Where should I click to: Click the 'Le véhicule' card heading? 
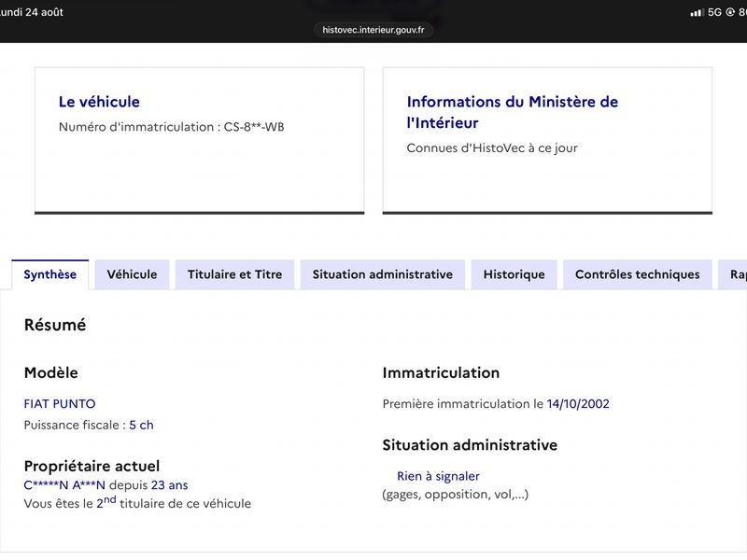coord(99,102)
